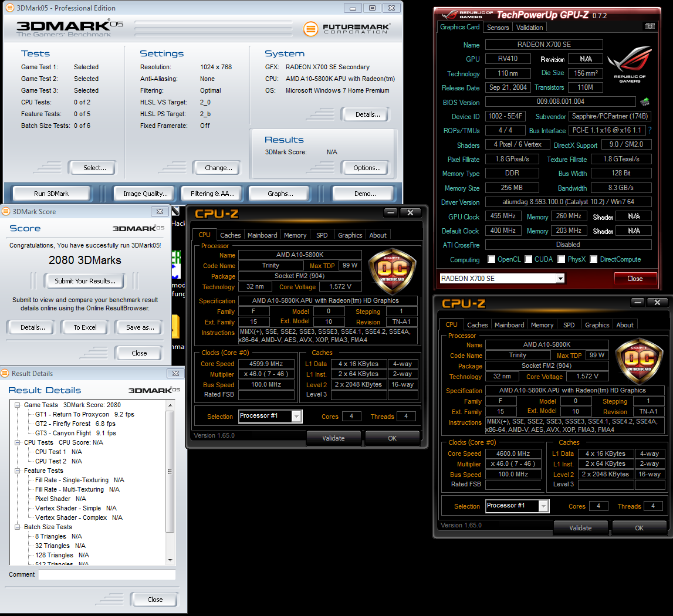Viewport: 673px width, 616px height.
Task: Click red Close button in GPU-Z
Action: click(635, 279)
